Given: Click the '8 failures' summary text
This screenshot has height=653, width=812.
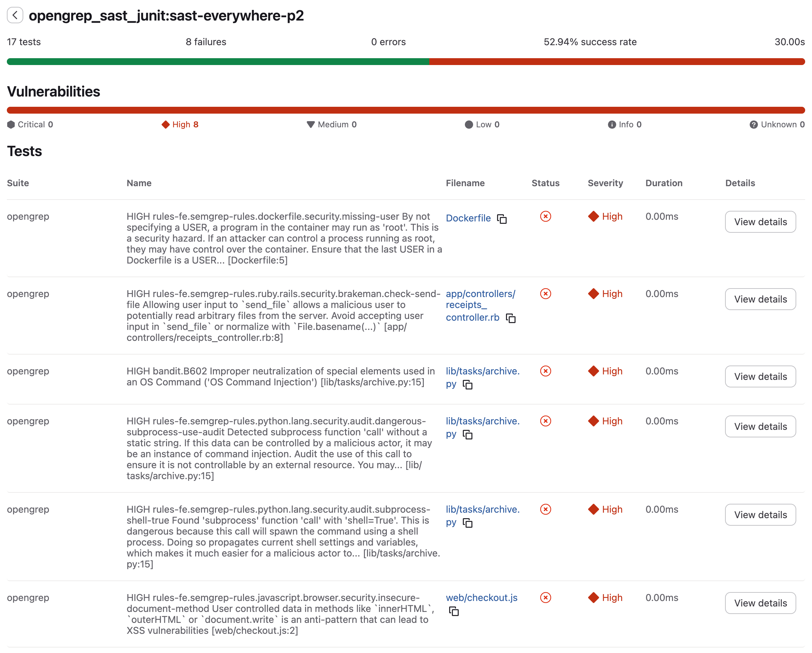Looking at the screenshot, I should [206, 42].
